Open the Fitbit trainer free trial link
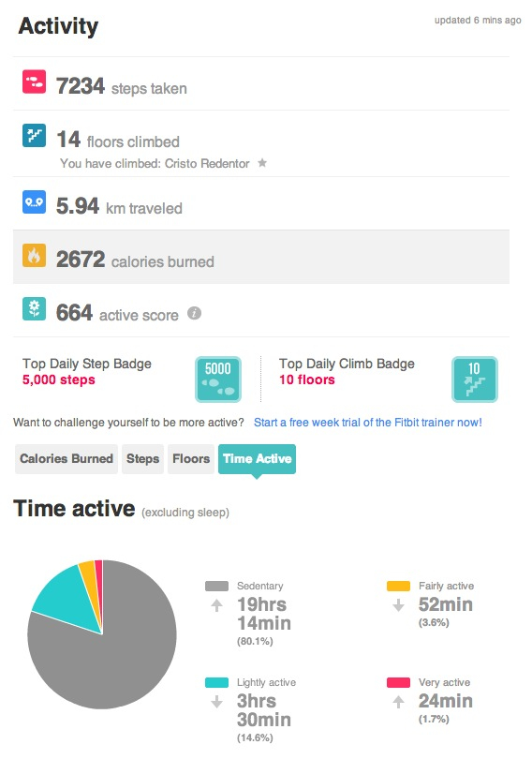The width and height of the screenshot is (532, 759). [x=368, y=423]
